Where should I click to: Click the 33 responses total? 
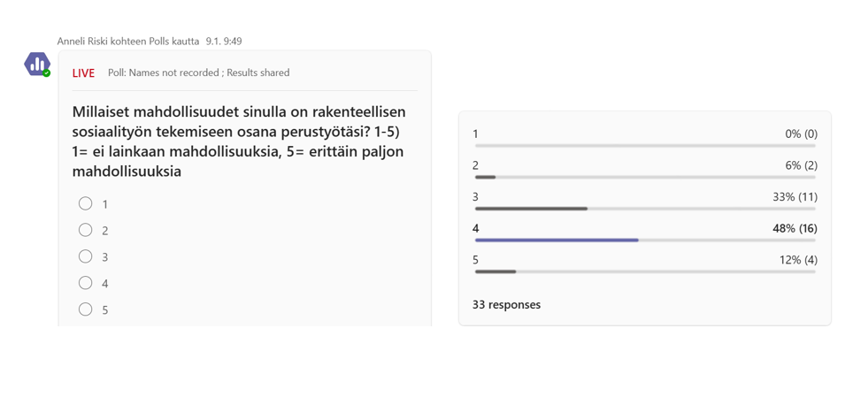tap(506, 305)
